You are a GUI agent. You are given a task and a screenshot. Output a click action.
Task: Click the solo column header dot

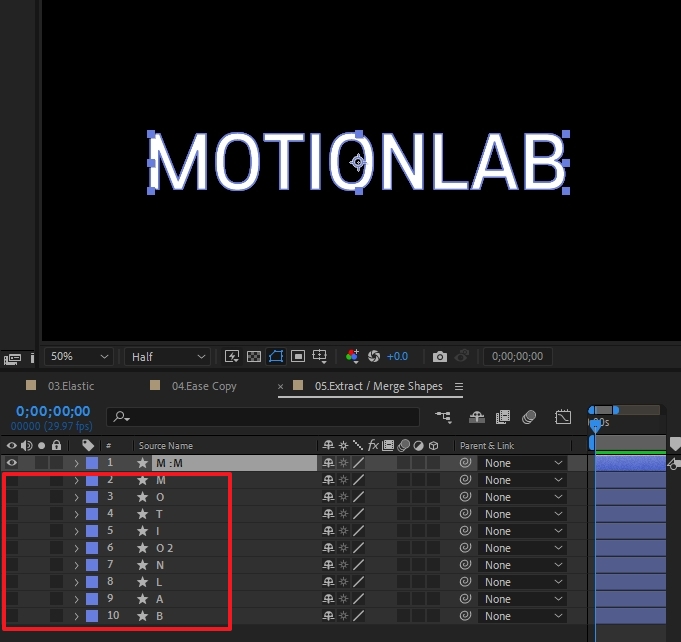42,446
